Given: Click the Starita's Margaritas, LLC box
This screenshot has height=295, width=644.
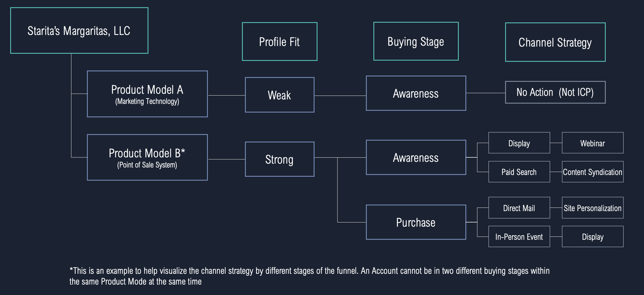Looking at the screenshot, I should pyautogui.click(x=79, y=30).
